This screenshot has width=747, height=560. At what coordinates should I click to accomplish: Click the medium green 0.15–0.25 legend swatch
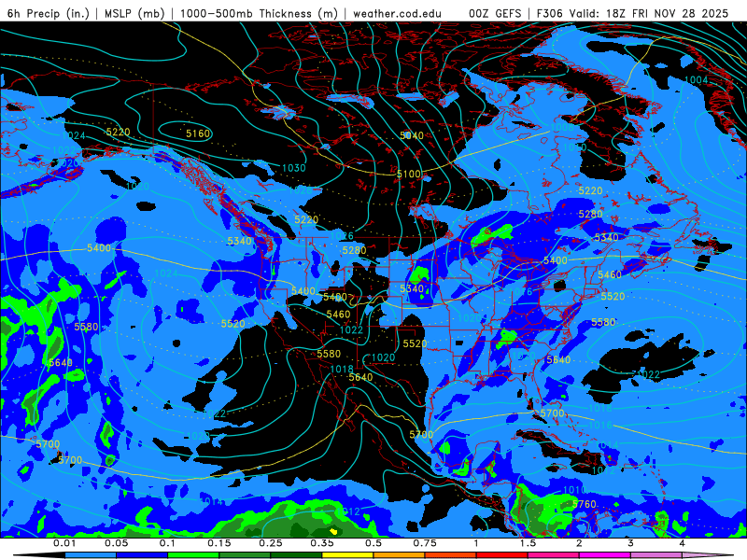(245, 555)
